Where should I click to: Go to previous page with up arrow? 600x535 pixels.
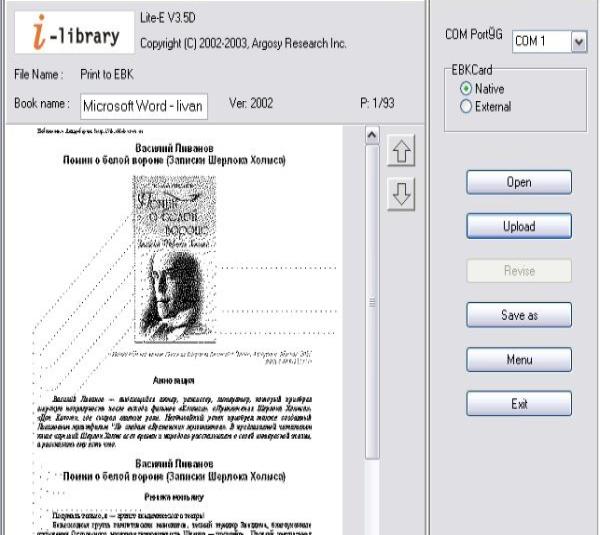401,150
